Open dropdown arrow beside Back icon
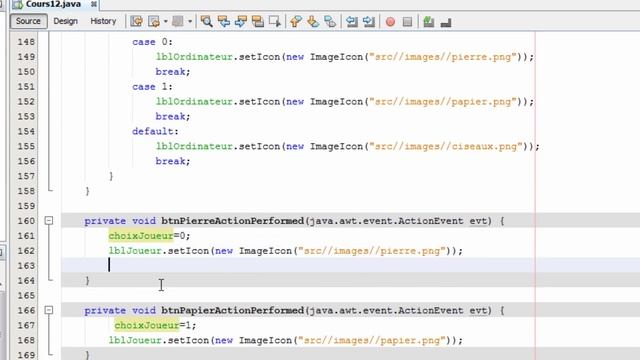 tap(166, 21)
